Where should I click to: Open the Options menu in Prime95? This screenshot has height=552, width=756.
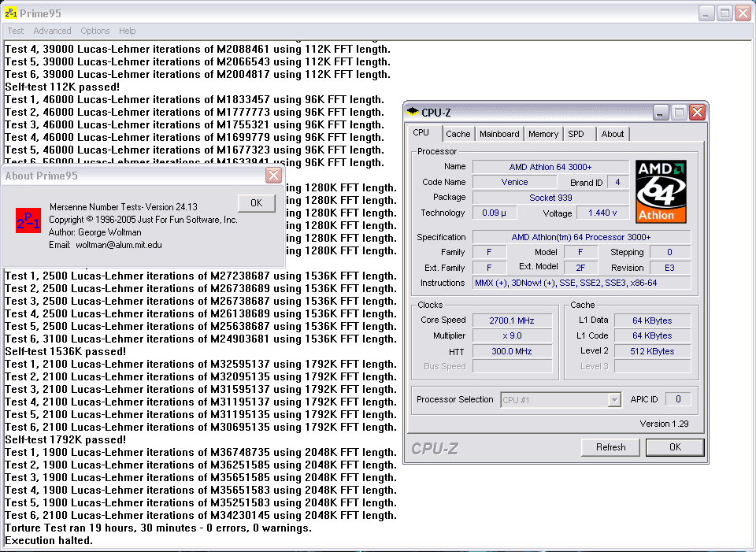95,31
